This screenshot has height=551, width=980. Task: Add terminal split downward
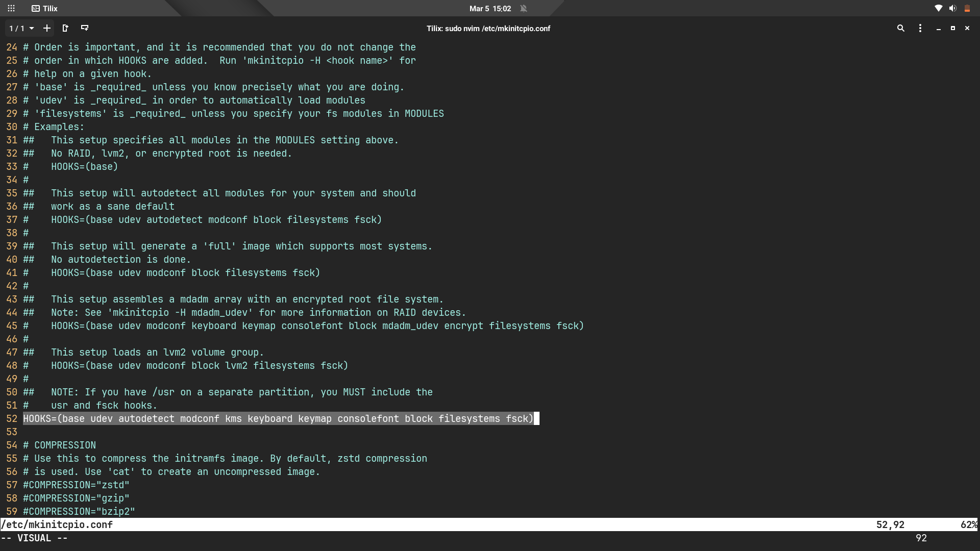(85, 28)
